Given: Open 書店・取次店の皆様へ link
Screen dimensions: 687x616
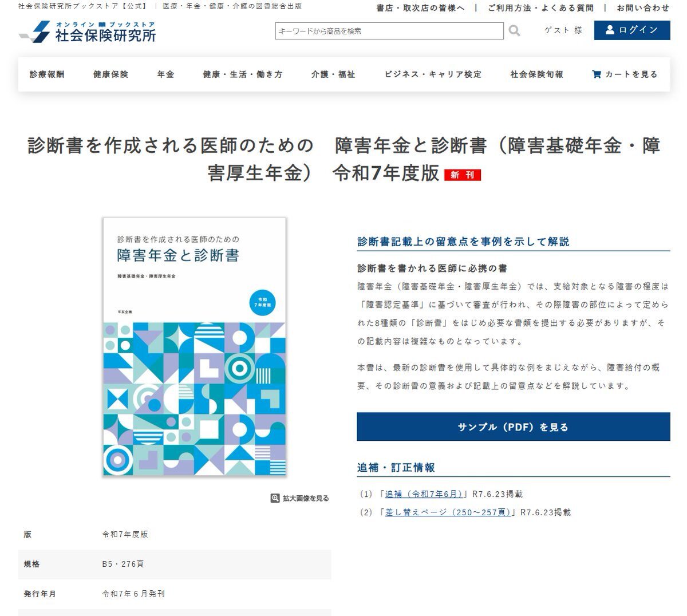Looking at the screenshot, I should (420, 8).
